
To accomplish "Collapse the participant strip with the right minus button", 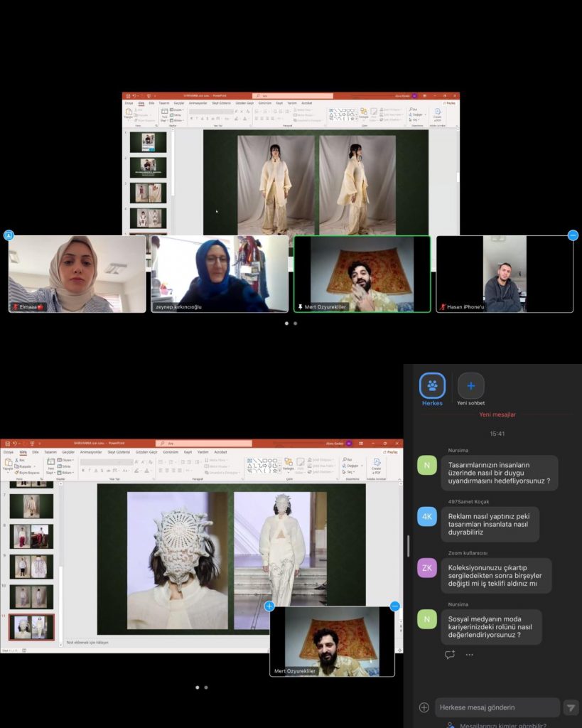I will tap(573, 235).
